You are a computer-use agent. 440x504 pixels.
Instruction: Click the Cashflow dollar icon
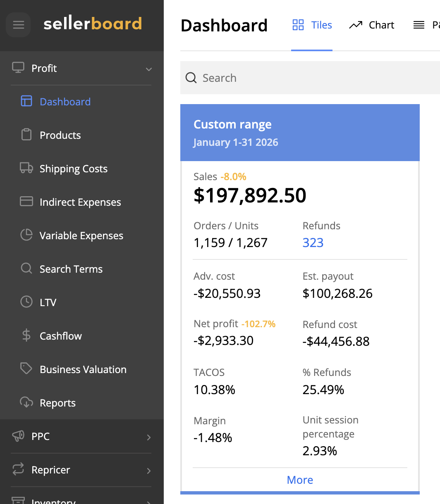[26, 335]
